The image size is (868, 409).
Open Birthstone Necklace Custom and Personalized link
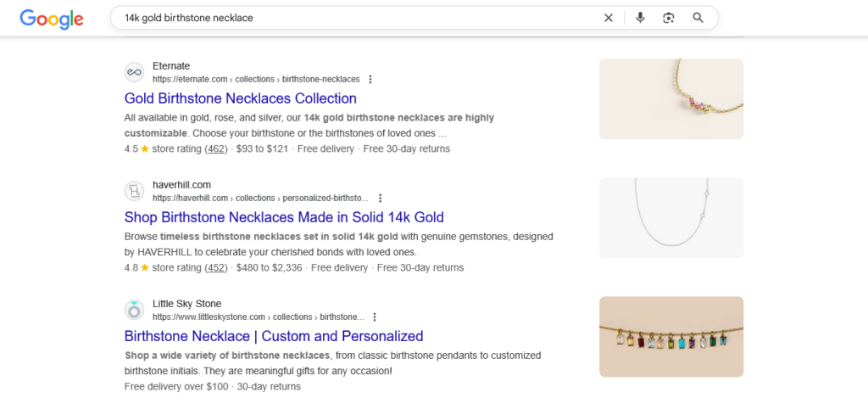pos(273,336)
